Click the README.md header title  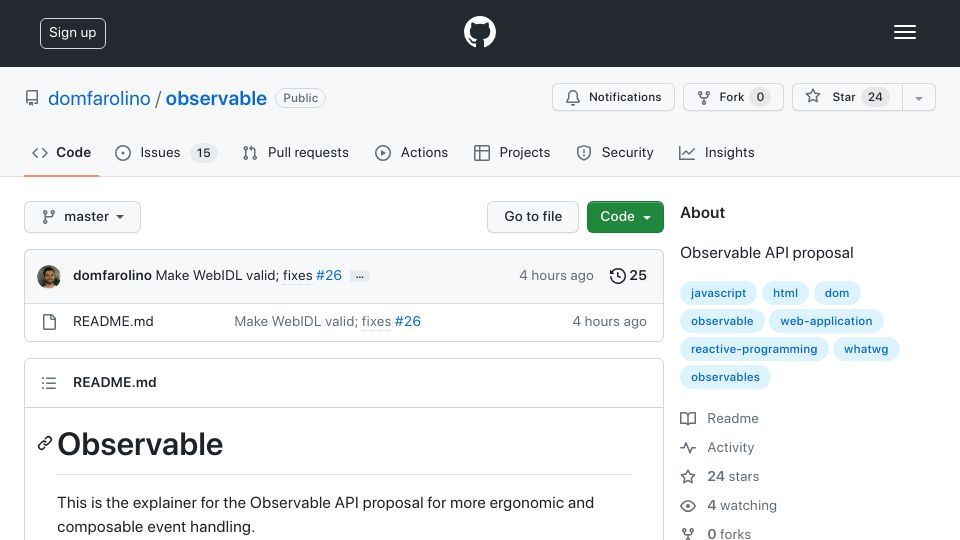pos(114,383)
